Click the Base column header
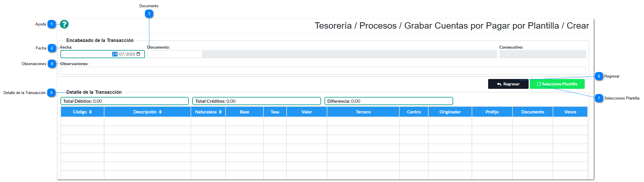 tap(244, 112)
